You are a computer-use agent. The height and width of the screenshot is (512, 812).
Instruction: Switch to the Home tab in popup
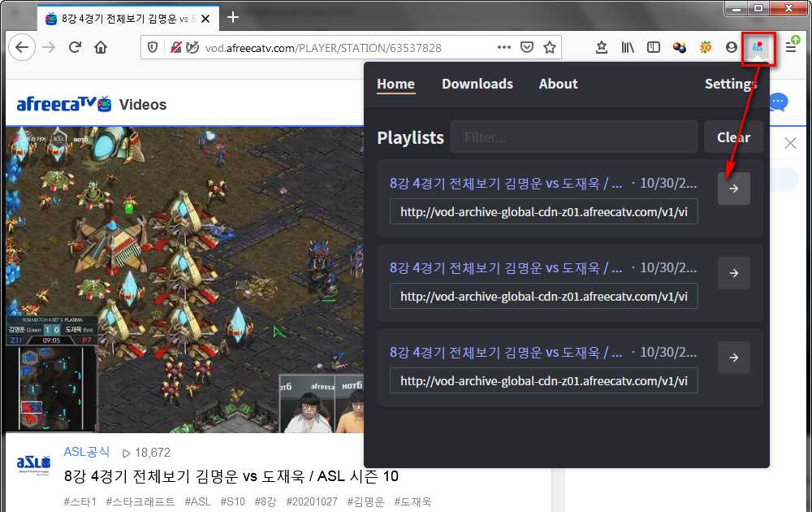[395, 84]
